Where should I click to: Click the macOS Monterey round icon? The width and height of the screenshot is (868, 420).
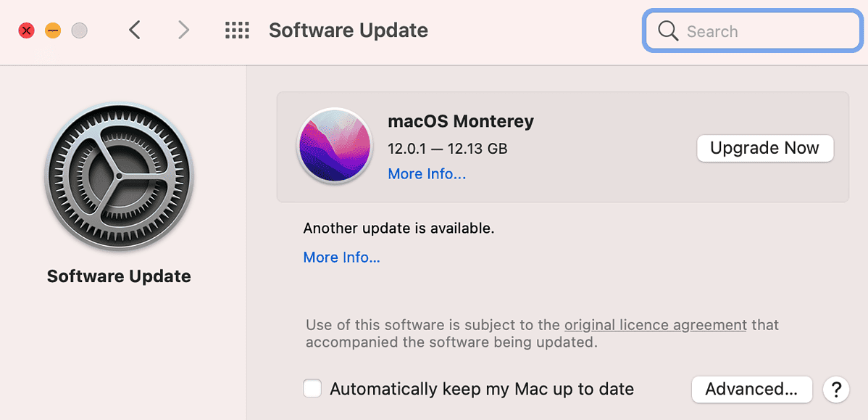pos(334,146)
